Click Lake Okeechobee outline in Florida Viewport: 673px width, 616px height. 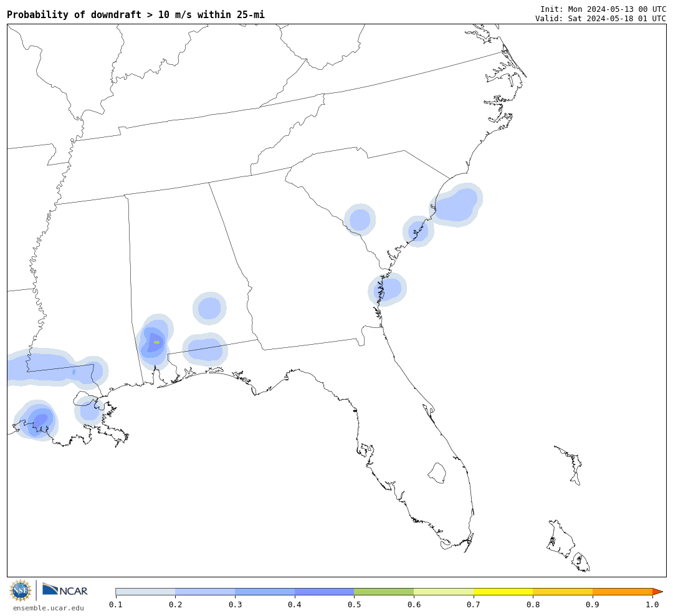pyautogui.click(x=437, y=473)
